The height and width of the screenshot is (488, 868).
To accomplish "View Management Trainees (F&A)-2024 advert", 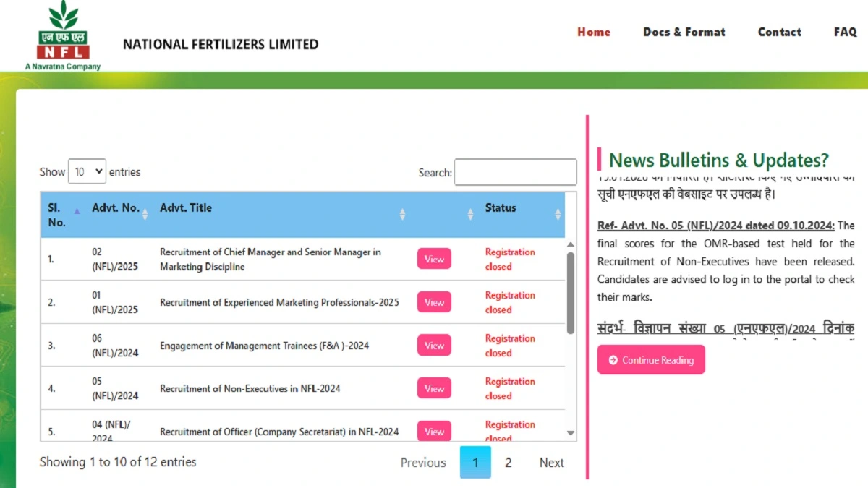I will 434,346.
